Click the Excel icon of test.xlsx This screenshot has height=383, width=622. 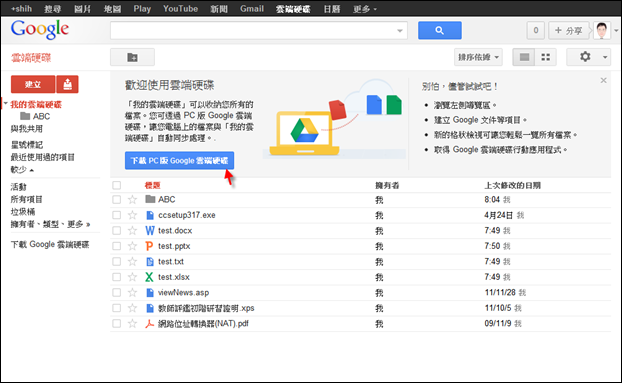click(149, 277)
